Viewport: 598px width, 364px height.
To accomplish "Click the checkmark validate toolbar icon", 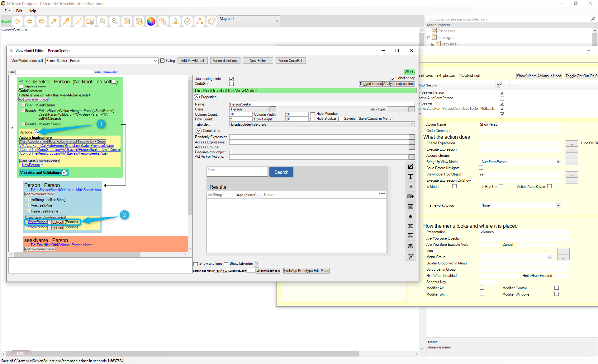I will click(x=187, y=21).
